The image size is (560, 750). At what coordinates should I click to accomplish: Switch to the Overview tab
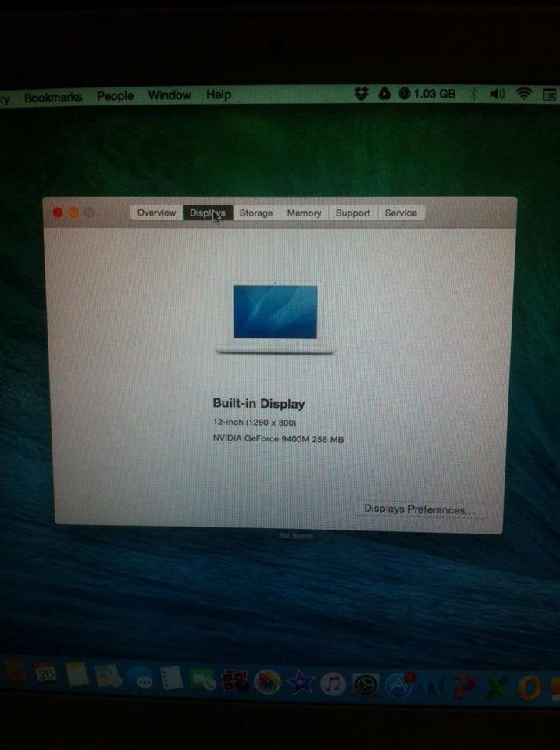(x=156, y=212)
